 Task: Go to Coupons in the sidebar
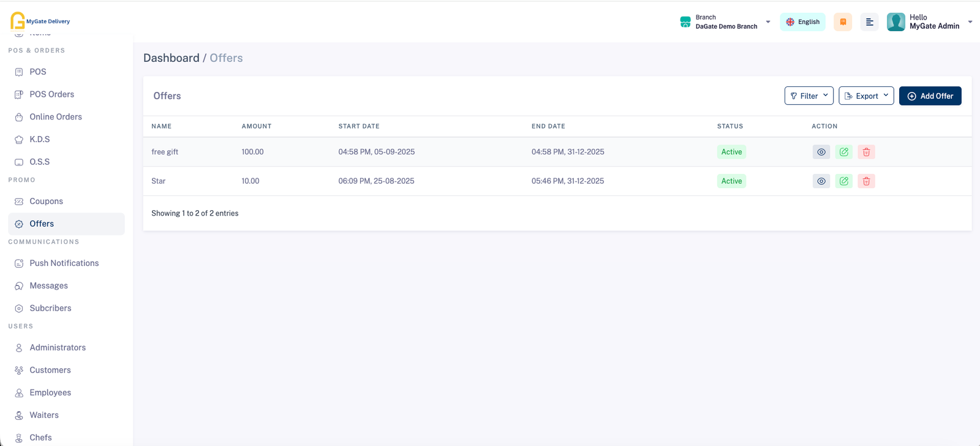click(46, 202)
